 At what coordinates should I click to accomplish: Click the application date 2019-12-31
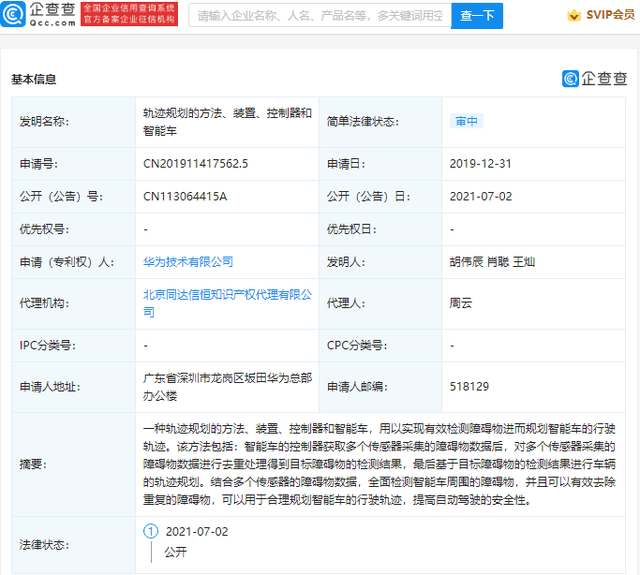click(x=480, y=164)
